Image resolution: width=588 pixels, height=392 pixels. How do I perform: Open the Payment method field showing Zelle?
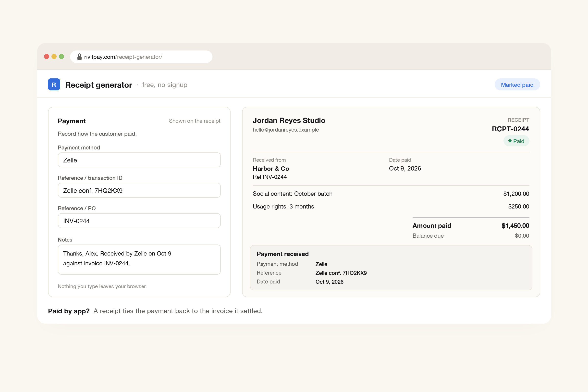(139, 160)
